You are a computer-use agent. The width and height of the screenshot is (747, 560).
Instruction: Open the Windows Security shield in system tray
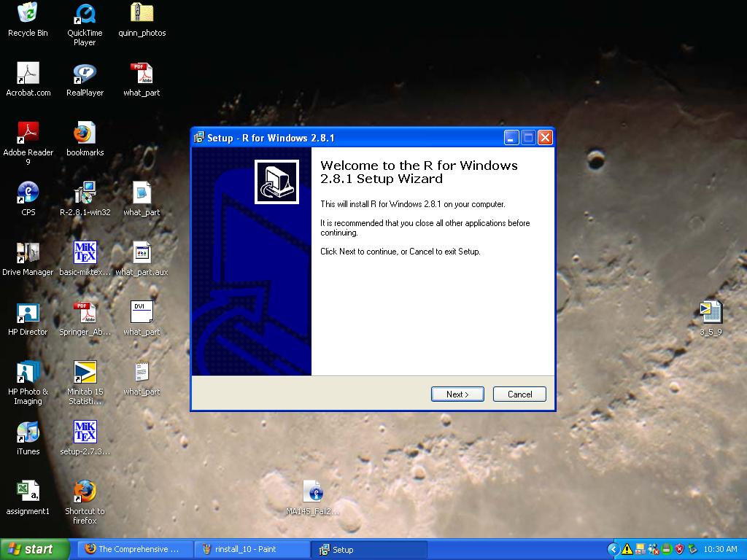coord(678,549)
